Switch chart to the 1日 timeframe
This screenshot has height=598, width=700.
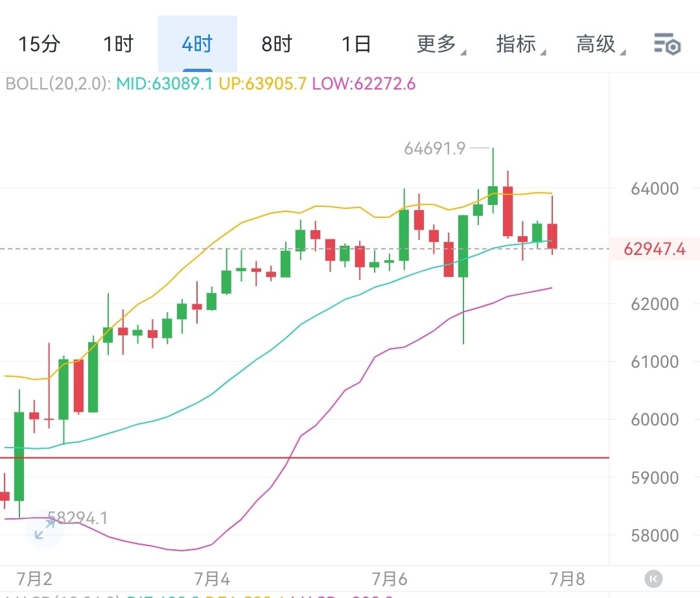click(356, 43)
